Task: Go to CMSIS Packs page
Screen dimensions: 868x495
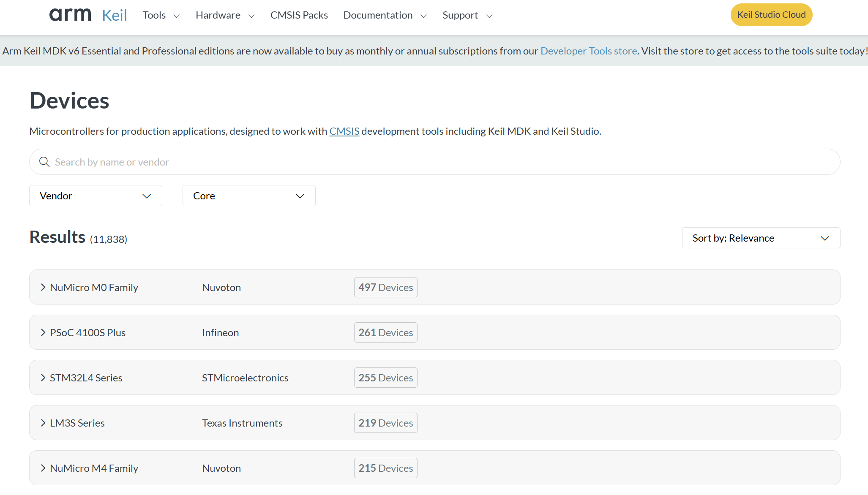Action: (299, 15)
